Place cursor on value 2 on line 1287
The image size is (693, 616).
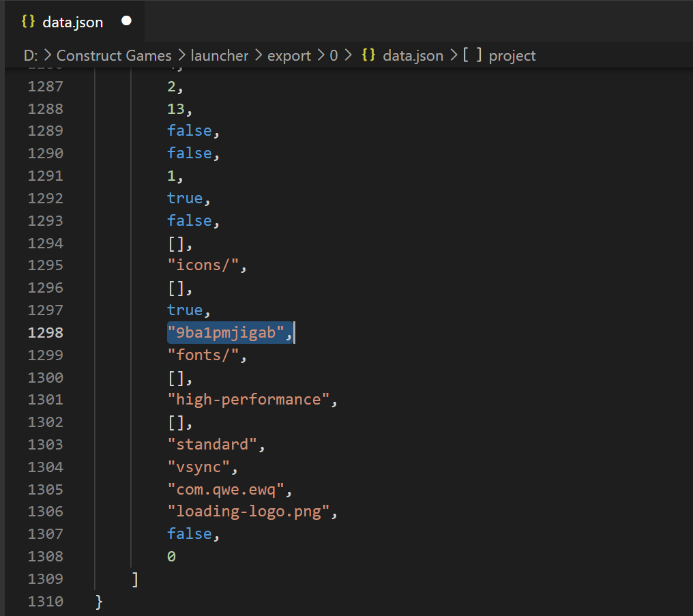171,87
